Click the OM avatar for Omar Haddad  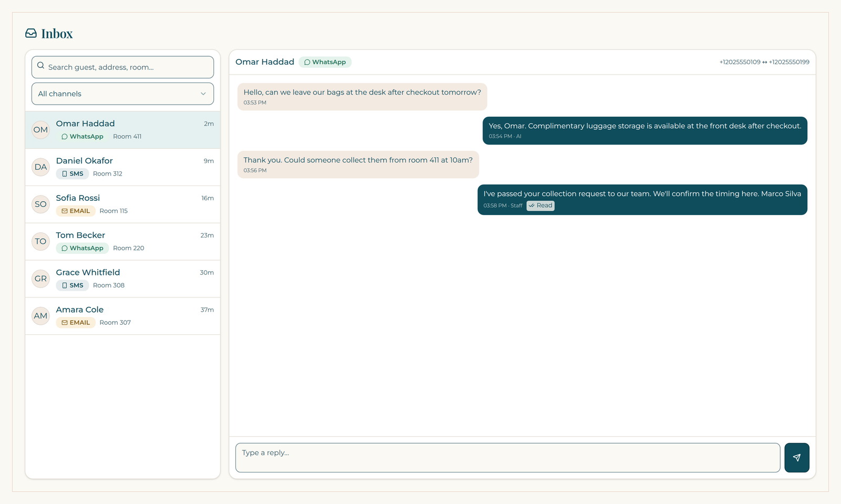(40, 130)
